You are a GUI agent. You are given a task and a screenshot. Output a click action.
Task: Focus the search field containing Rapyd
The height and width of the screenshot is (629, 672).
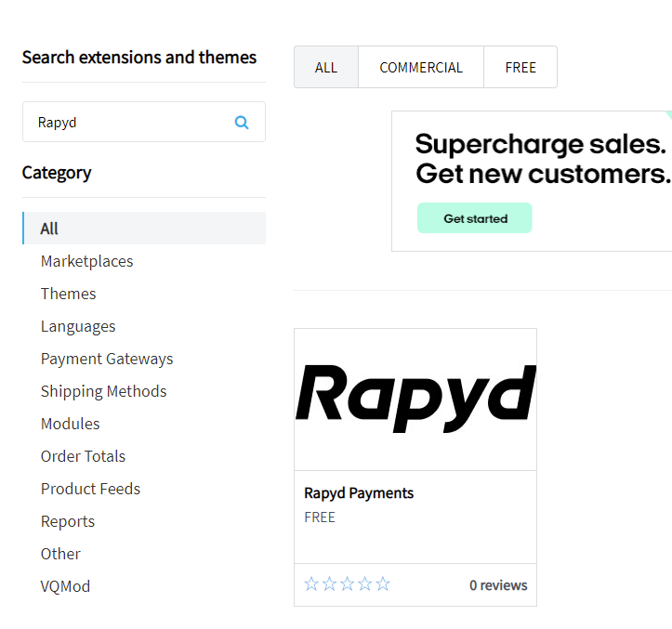click(130, 122)
